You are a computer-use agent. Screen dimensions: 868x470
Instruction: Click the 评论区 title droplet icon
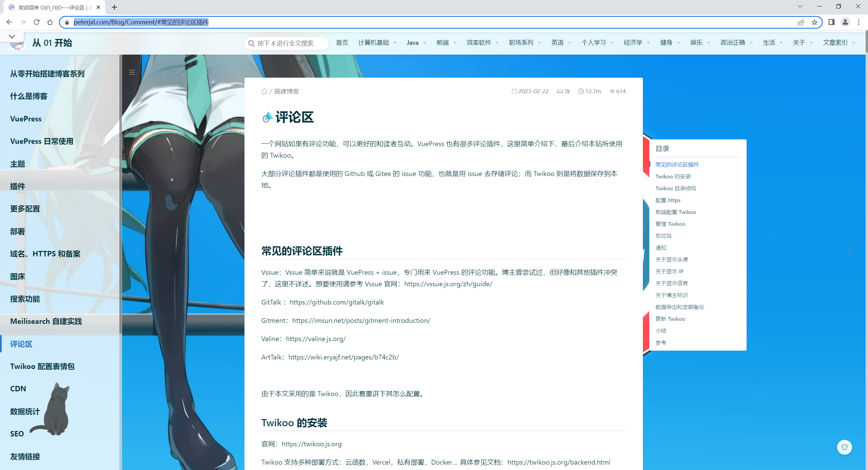tap(267, 117)
